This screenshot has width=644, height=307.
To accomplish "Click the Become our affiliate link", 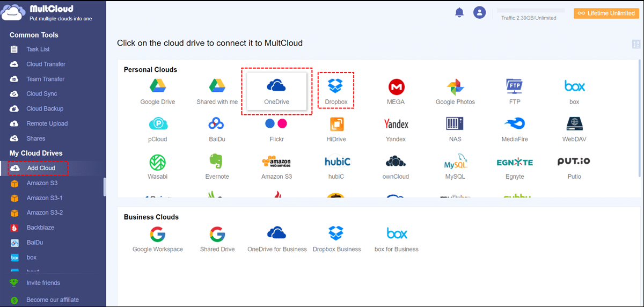I will (x=53, y=300).
